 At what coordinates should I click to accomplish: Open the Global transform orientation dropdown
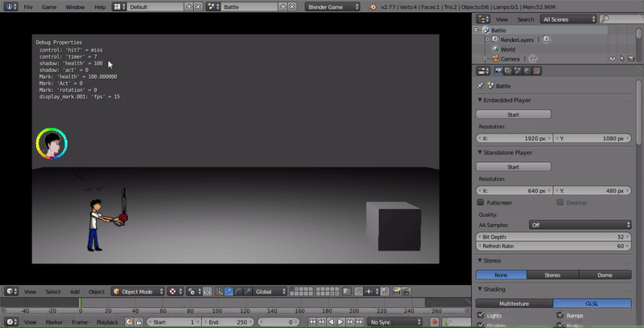click(x=270, y=292)
